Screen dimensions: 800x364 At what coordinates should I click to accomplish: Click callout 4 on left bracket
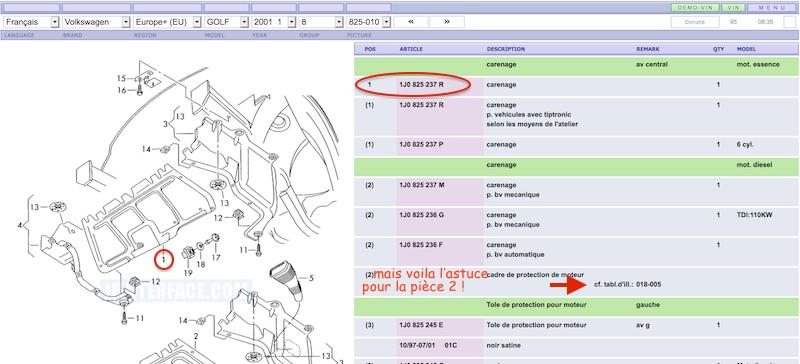[x=20, y=225]
